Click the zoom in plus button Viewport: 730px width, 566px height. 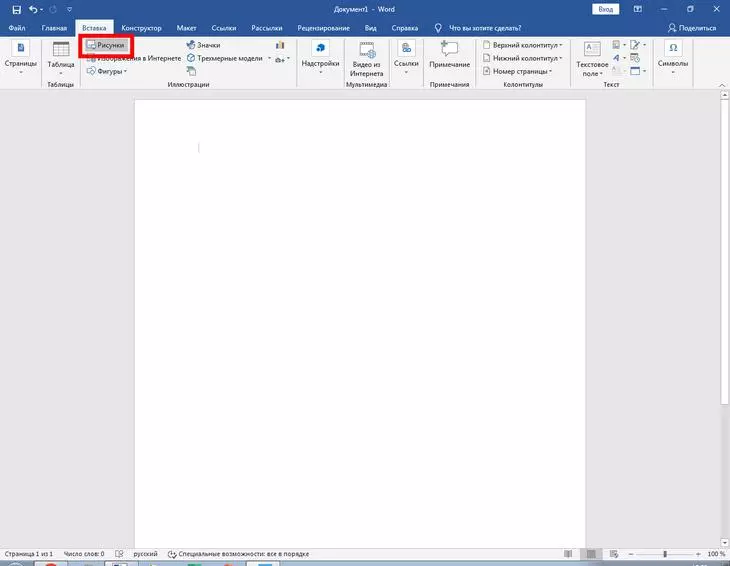698,554
